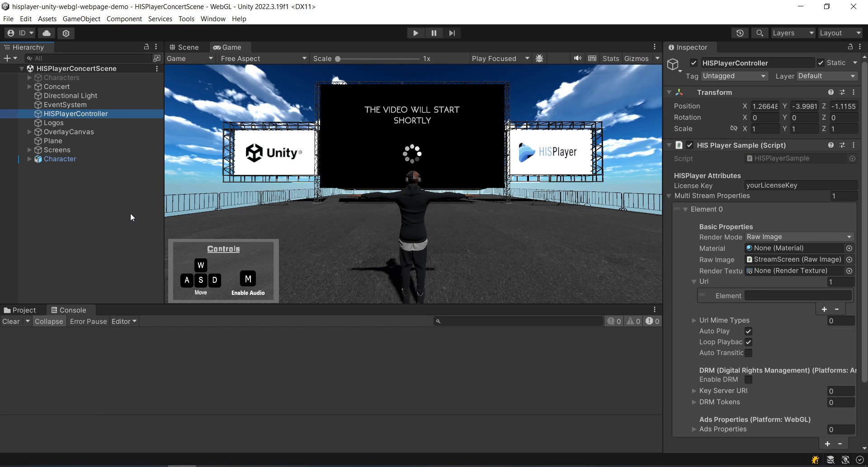Enable the Enable DRM checkbox
This screenshot has width=868, height=467.
tap(748, 379)
